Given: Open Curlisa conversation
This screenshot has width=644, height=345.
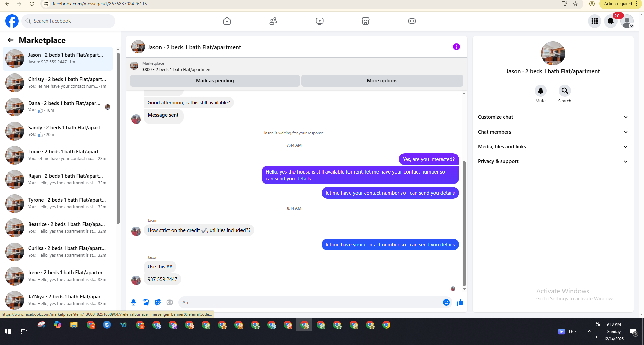Looking at the screenshot, I should click(58, 252).
